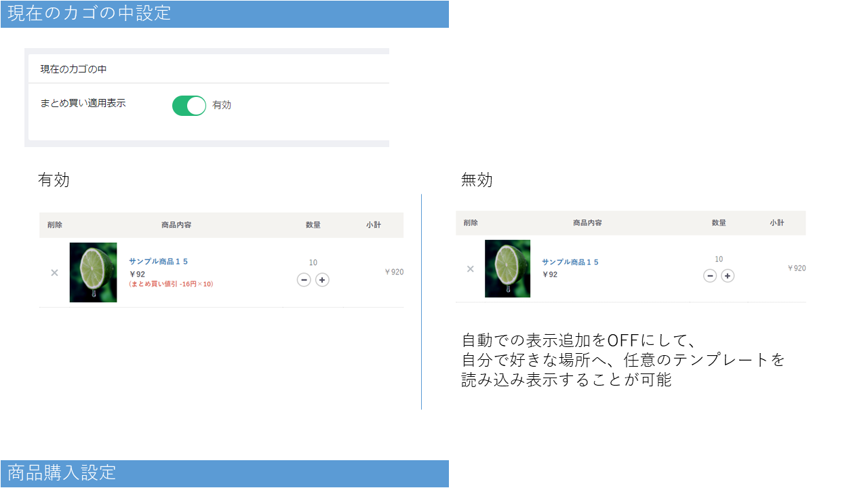The height and width of the screenshot is (488, 868).
Task: Select the 商品購入設定 section header
Action: point(62,473)
